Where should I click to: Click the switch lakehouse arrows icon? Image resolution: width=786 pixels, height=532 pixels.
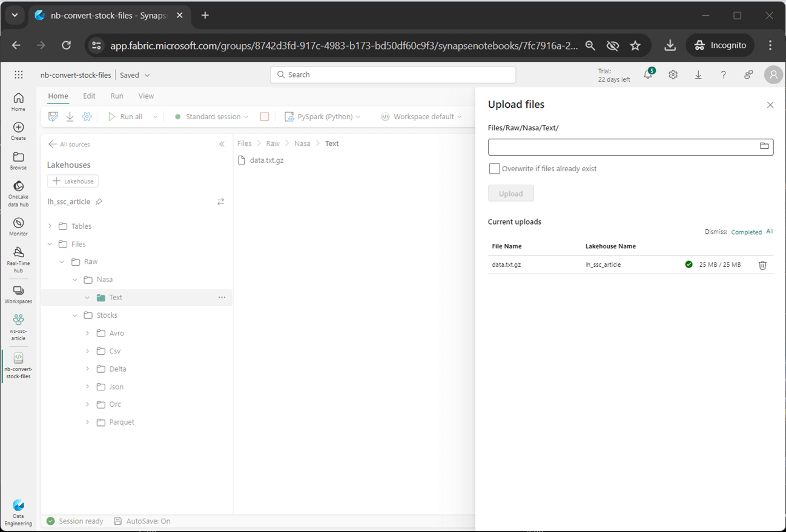(x=220, y=202)
